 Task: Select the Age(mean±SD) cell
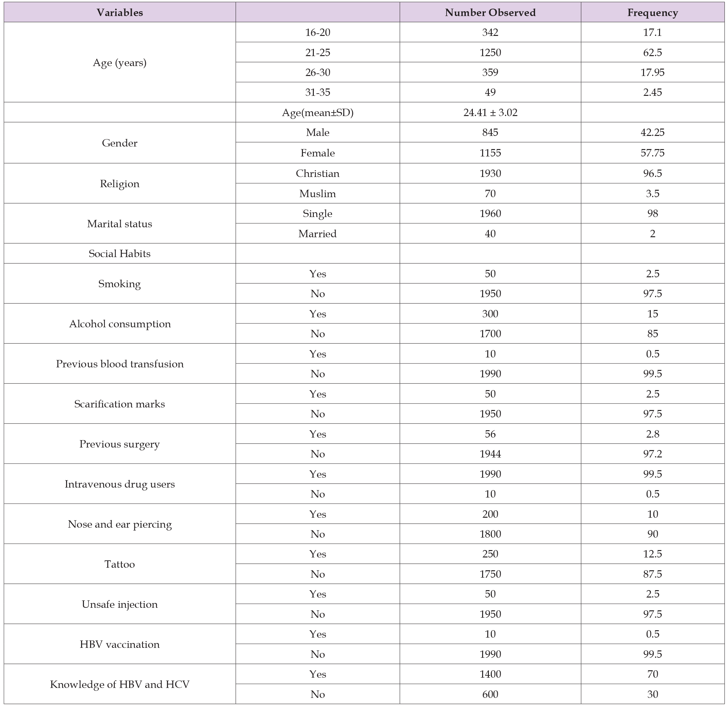317,113
